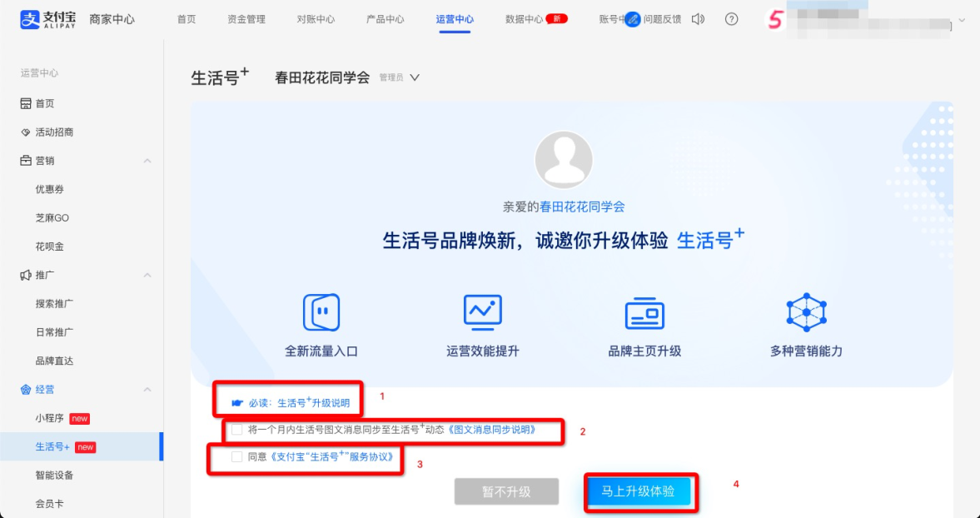Click the 马上升级体验 button
The height and width of the screenshot is (518, 980).
click(638, 491)
